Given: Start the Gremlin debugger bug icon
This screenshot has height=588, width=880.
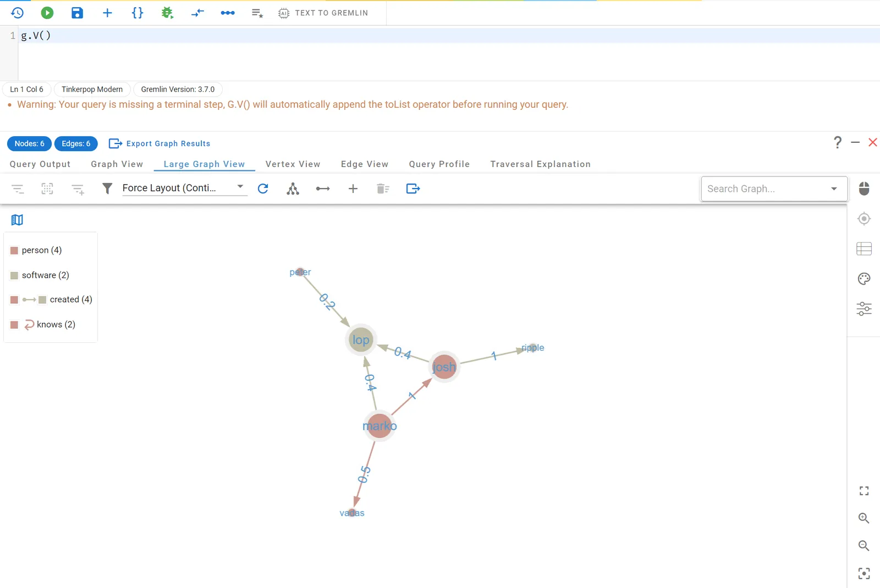Looking at the screenshot, I should (x=167, y=13).
